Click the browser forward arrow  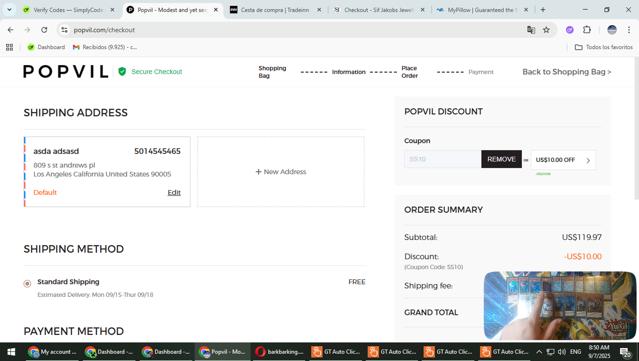[27, 30]
